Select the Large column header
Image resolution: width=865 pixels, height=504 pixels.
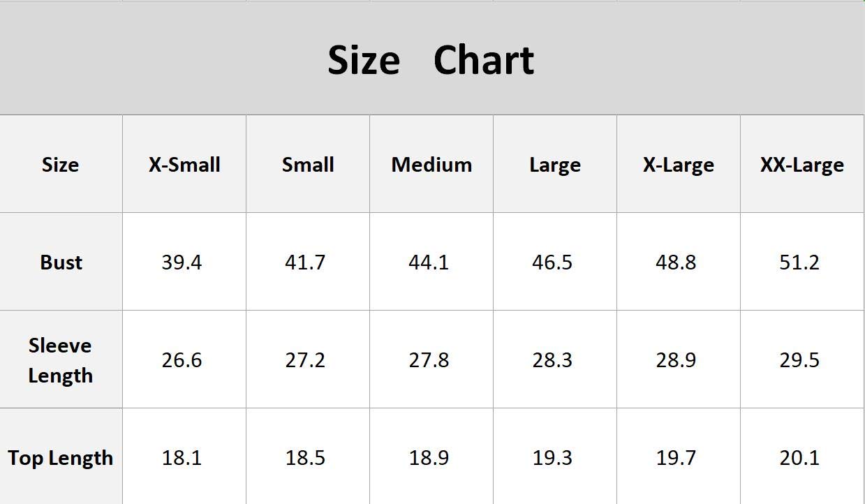[555, 165]
